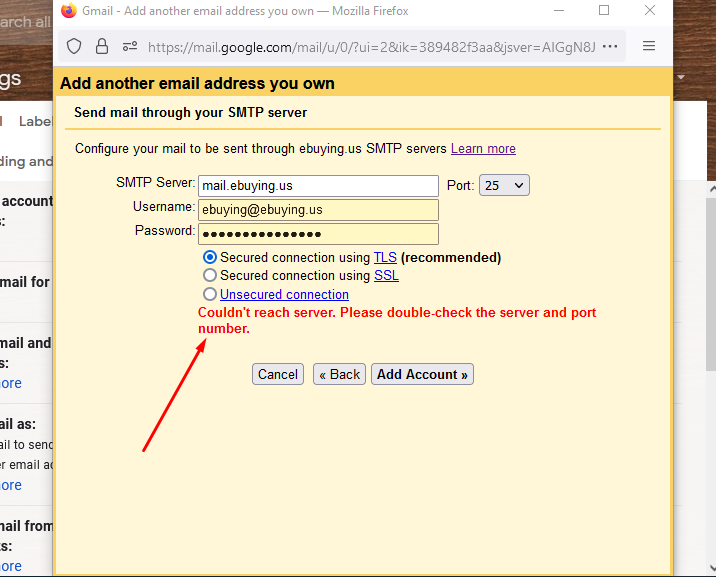Minimize the Firefox popup window
This screenshot has width=716, height=577.
point(559,10)
